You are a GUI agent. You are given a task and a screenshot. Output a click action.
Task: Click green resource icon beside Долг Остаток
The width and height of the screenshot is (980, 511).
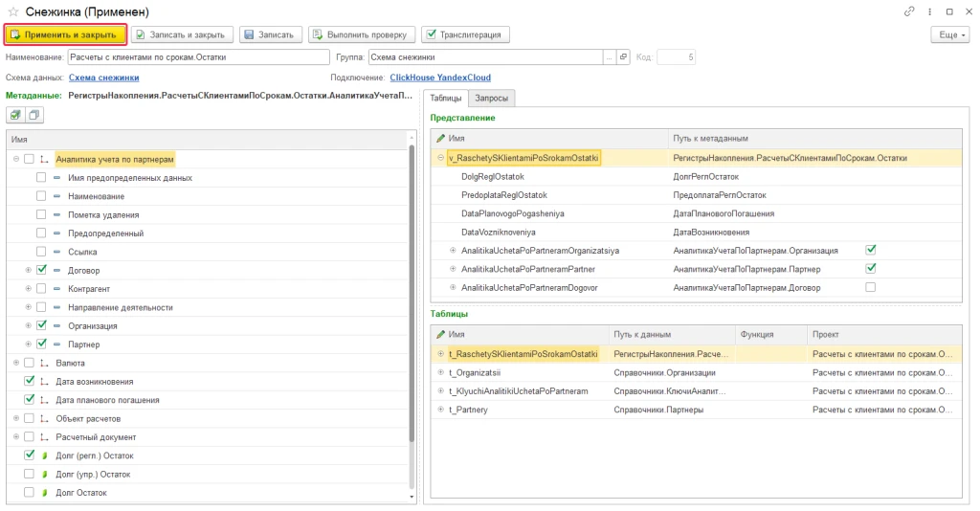tap(44, 493)
